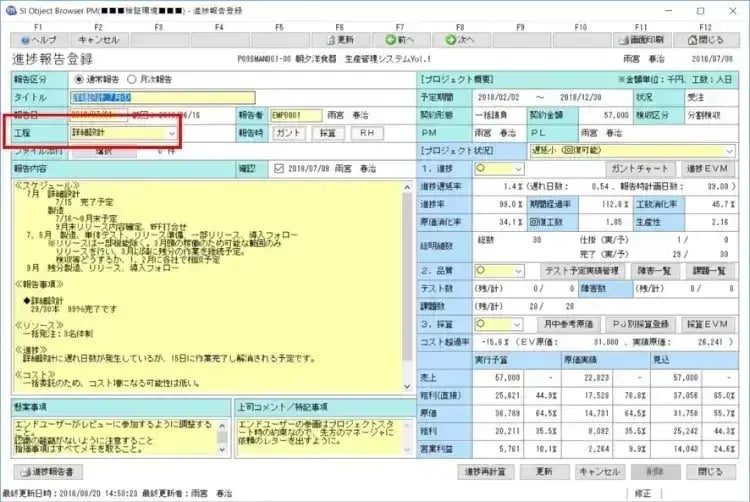The width and height of the screenshot is (750, 502).
Task: Click the 進捗再計算 button
Action: 486,471
